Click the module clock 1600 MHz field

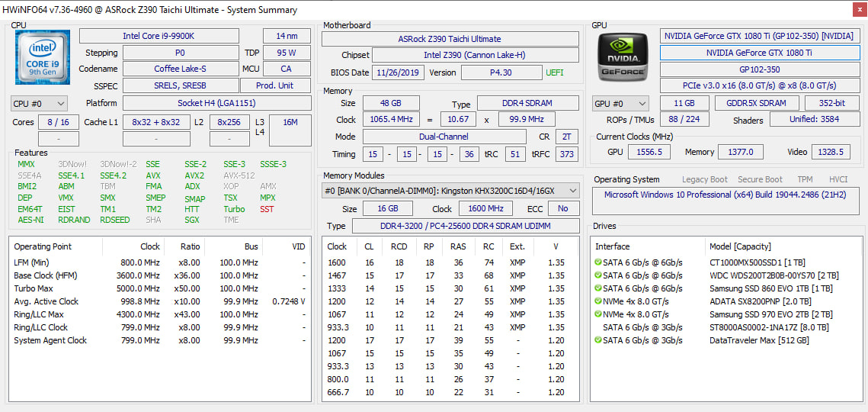487,208
